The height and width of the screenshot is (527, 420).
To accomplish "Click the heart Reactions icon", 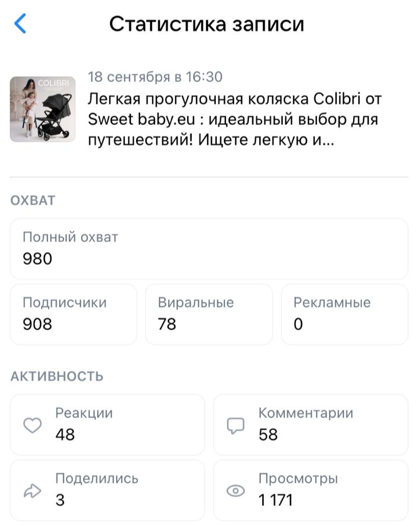I will (x=32, y=425).
